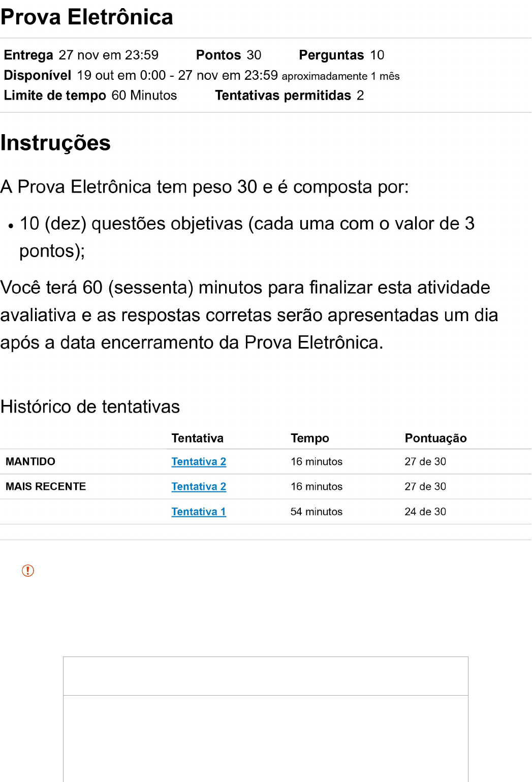Select the MAIS RECENTE row label
The height and width of the screenshot is (782, 532).
pyautogui.click(x=46, y=486)
